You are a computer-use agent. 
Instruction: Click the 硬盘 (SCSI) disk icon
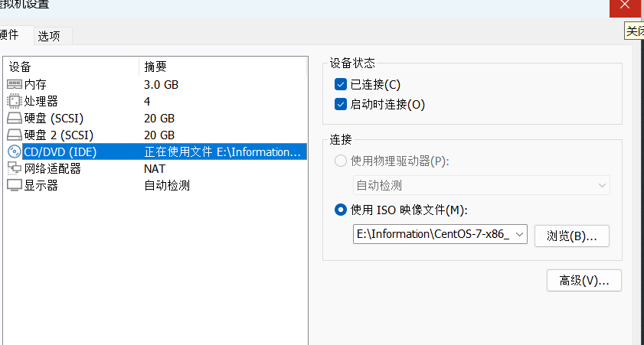(x=15, y=118)
